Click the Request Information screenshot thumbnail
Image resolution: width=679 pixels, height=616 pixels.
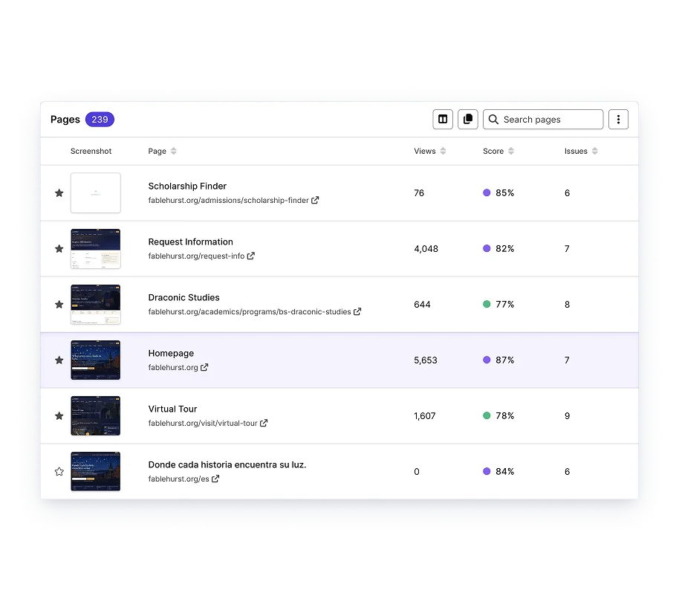96,249
